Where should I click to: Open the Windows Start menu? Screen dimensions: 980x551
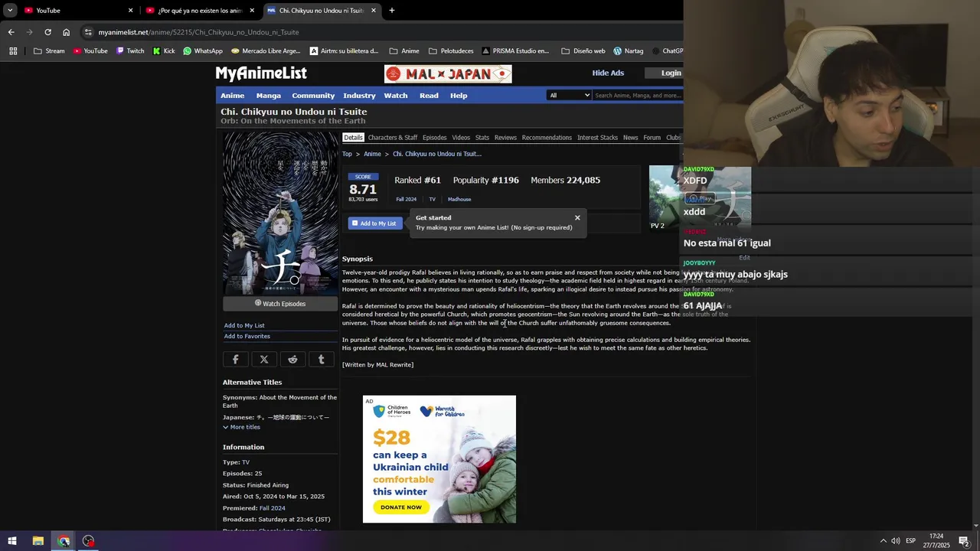tap(12, 541)
